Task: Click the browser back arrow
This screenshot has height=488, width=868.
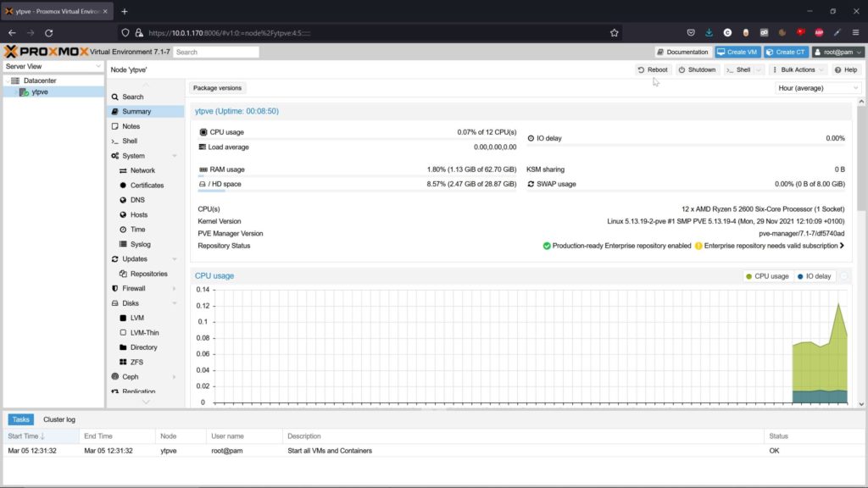Action: [x=12, y=33]
